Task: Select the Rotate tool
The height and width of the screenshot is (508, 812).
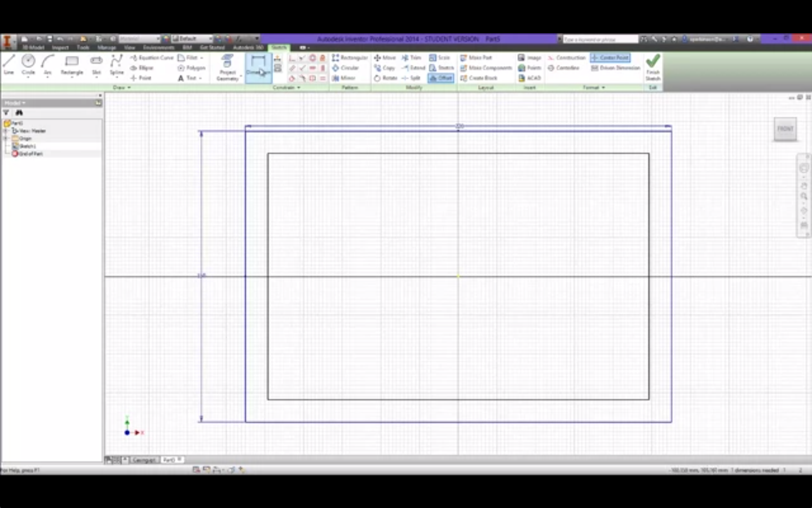Action: coord(386,78)
